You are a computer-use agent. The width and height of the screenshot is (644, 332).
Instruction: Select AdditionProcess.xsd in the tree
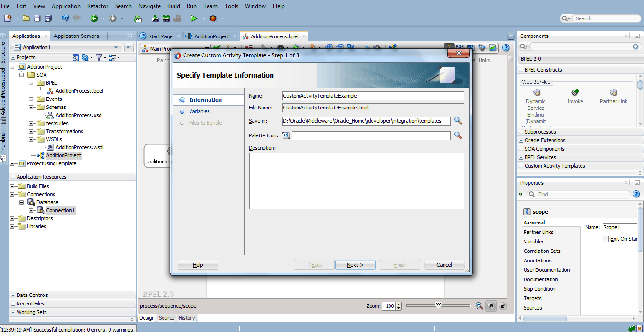point(79,115)
